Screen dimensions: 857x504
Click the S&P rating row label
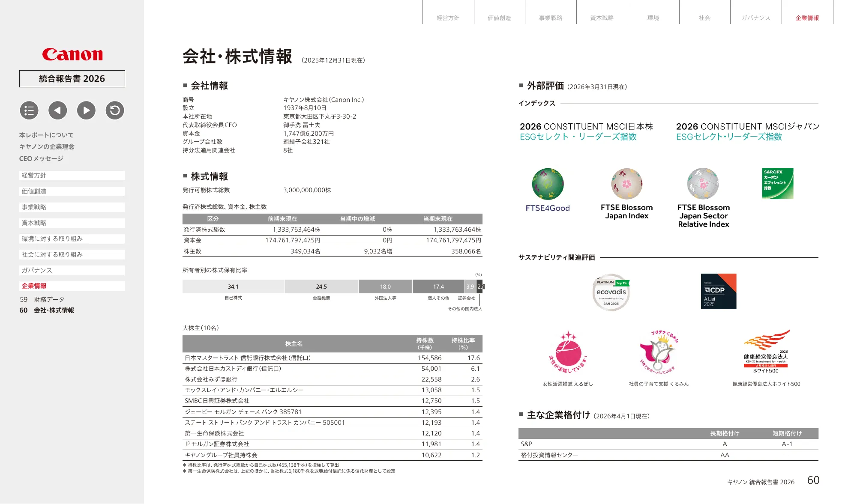click(527, 444)
